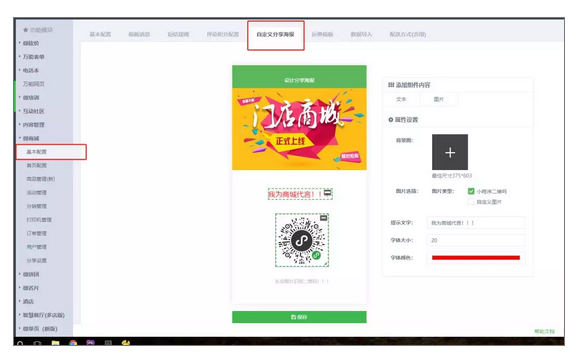
Task: Open the 评论积分配置 tab
Action: click(x=223, y=35)
